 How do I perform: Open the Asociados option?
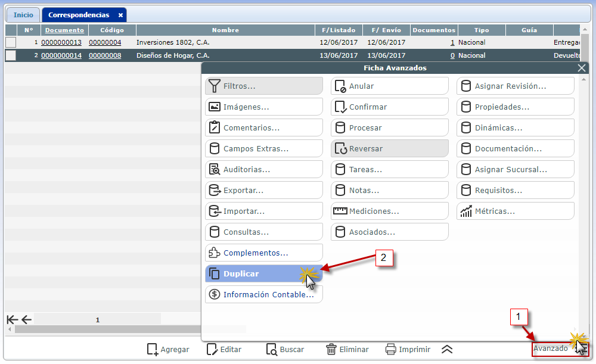390,232
